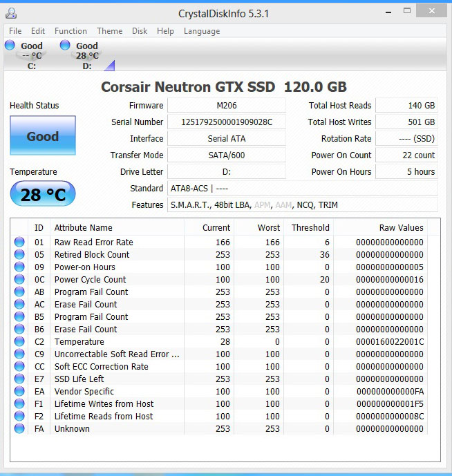The image size is (452, 476).
Task: Click the ID column header
Action: click(x=39, y=227)
